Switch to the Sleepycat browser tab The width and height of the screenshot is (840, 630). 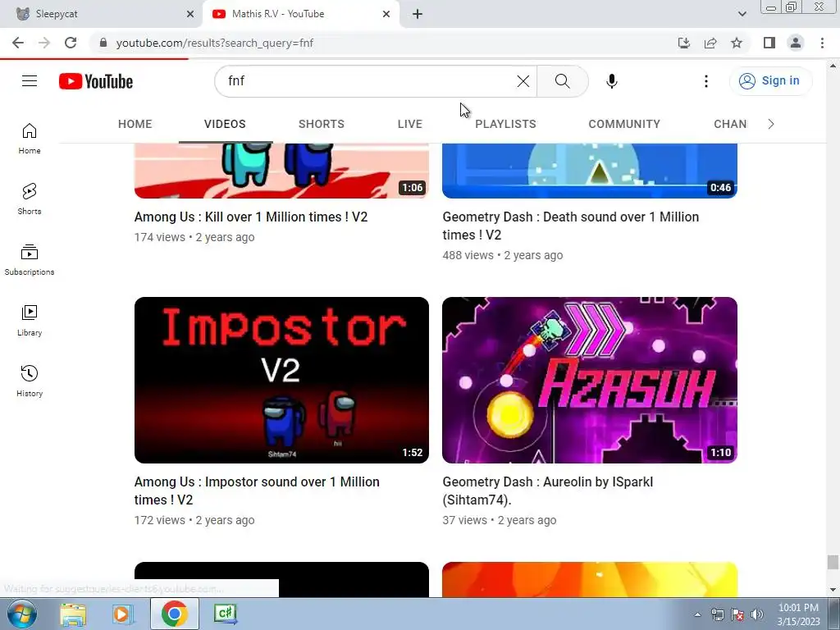102,14
